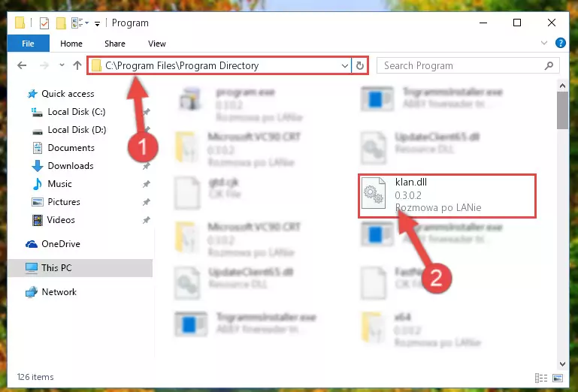Switch to details view icon in status bar
The height and width of the screenshot is (392, 578).
(541, 378)
